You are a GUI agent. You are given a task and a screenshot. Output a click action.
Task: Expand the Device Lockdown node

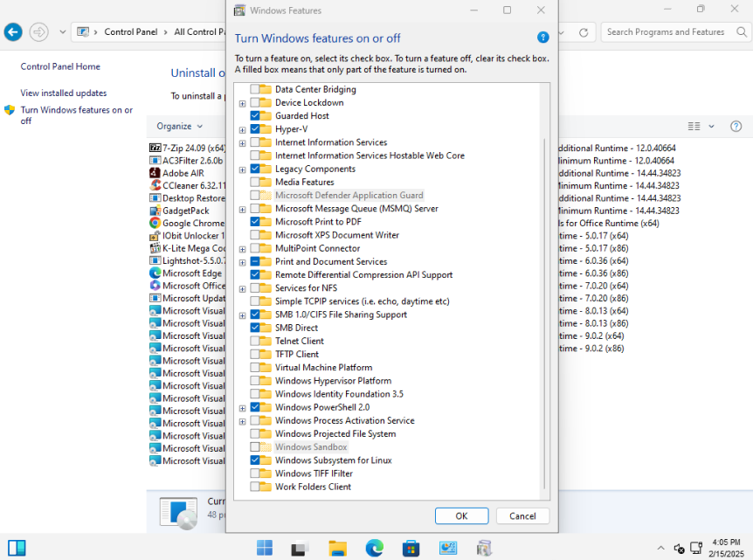tap(243, 103)
